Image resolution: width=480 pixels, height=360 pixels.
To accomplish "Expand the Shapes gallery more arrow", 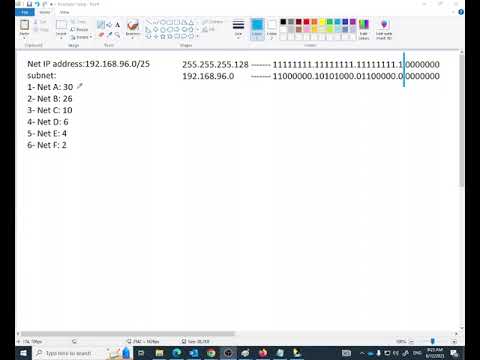I will coord(197,36).
